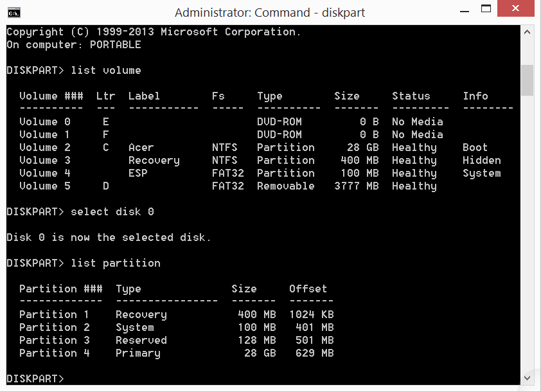The image size is (541, 392).
Task: Select the Volume 2 Acer row
Action: (x=193, y=147)
